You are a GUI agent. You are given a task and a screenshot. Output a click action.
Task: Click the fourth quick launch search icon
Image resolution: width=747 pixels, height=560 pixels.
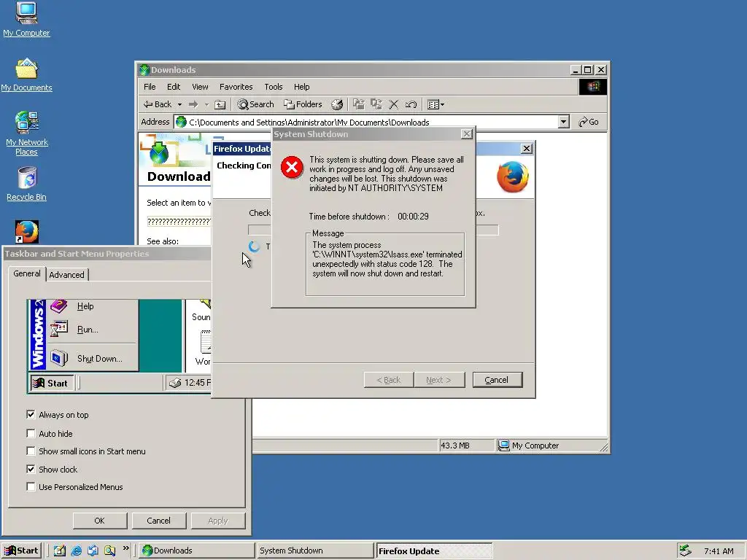pos(110,551)
